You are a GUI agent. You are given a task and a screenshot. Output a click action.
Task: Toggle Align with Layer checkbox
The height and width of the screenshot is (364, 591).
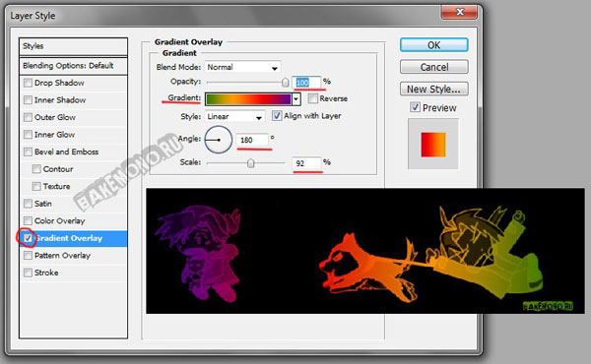pos(277,115)
